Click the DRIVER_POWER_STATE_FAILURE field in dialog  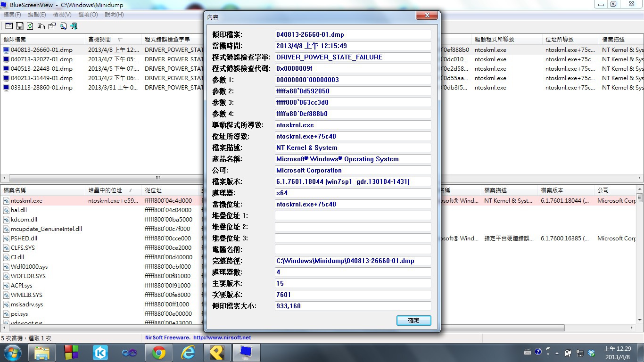pyautogui.click(x=353, y=57)
